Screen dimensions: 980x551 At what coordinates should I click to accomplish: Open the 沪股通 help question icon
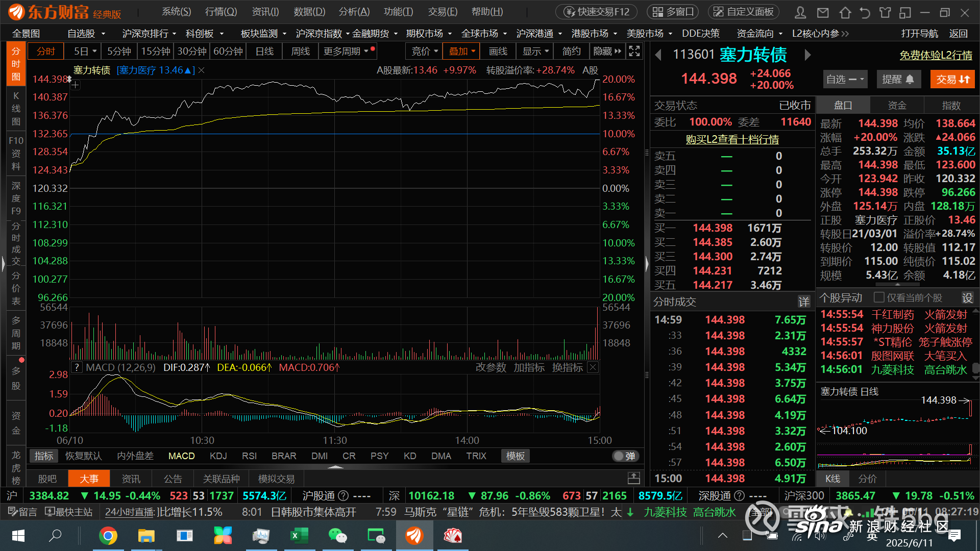344,496
